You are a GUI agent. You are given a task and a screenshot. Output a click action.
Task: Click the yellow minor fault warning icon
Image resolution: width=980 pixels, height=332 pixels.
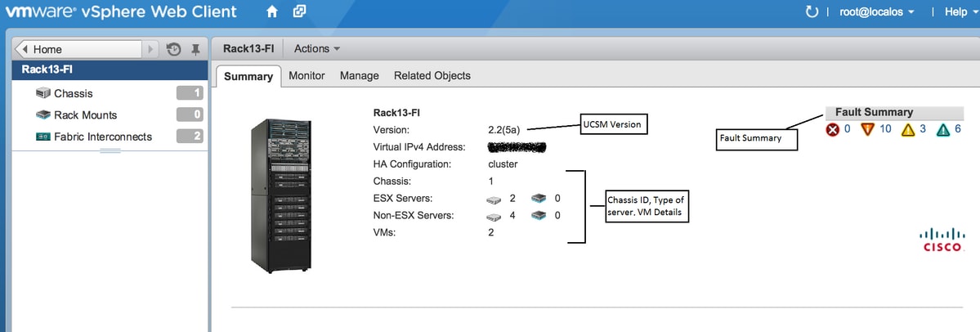pos(907,129)
